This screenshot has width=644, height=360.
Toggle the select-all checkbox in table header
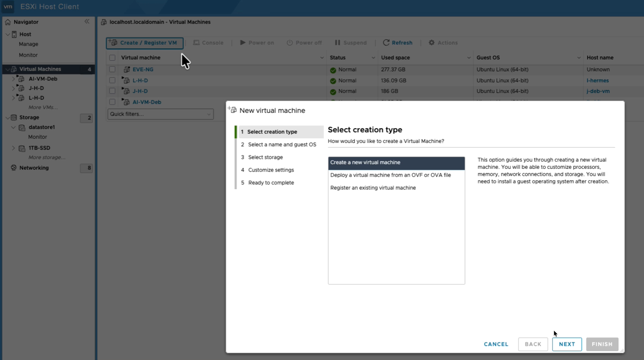tap(112, 58)
